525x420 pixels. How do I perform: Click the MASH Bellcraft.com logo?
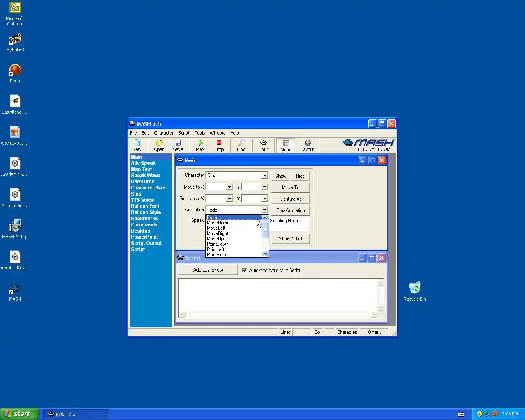tap(368, 145)
